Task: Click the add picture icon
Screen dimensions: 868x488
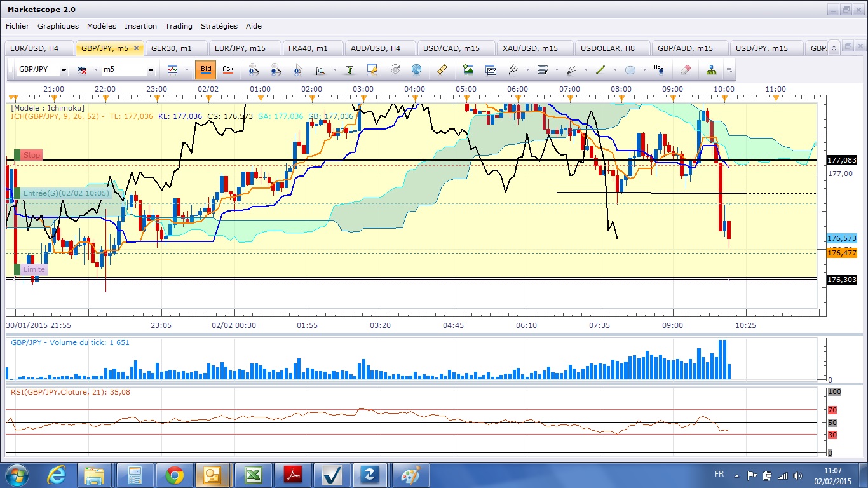Action: coord(468,69)
